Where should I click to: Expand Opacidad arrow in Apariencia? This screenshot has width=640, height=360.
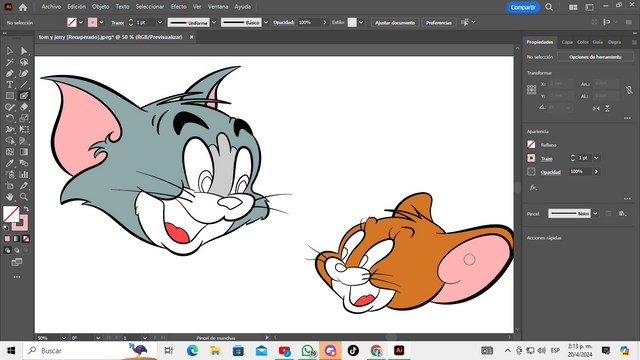(x=596, y=172)
